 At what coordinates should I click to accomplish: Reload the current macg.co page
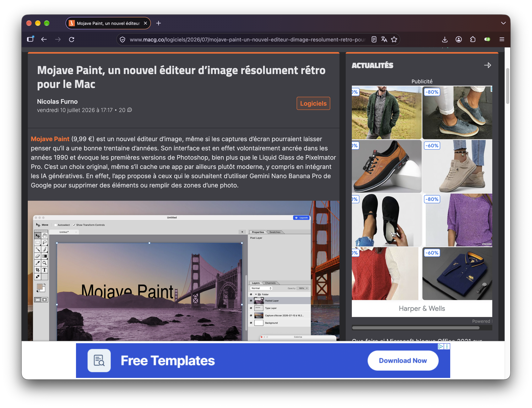tap(72, 39)
